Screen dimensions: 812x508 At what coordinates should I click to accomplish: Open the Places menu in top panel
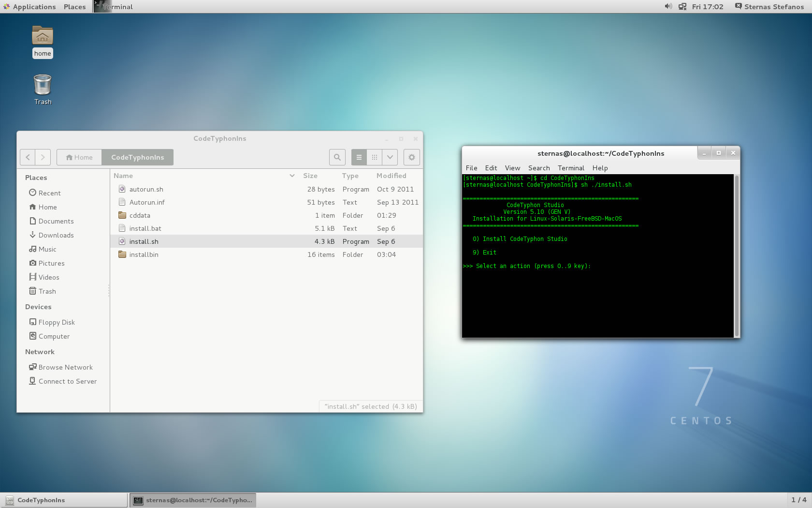[74, 7]
